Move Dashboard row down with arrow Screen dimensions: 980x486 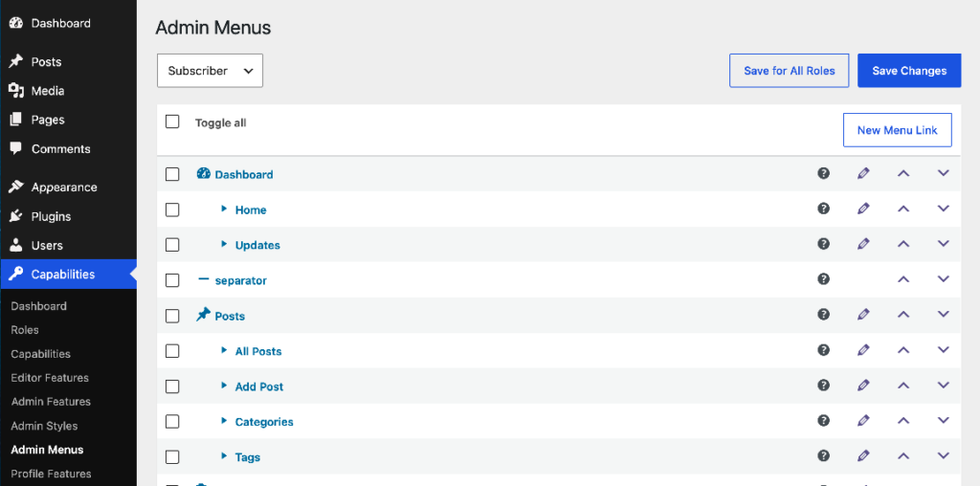coord(943,173)
